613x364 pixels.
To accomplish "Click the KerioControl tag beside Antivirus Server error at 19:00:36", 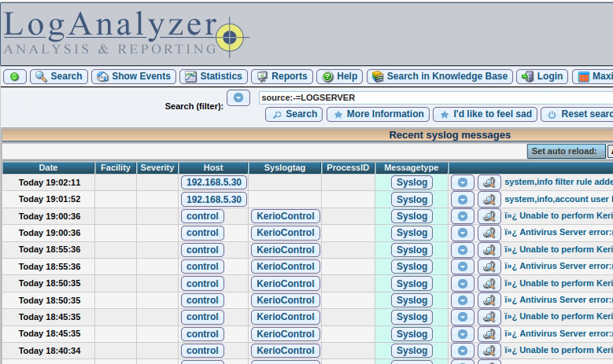I will (x=286, y=233).
